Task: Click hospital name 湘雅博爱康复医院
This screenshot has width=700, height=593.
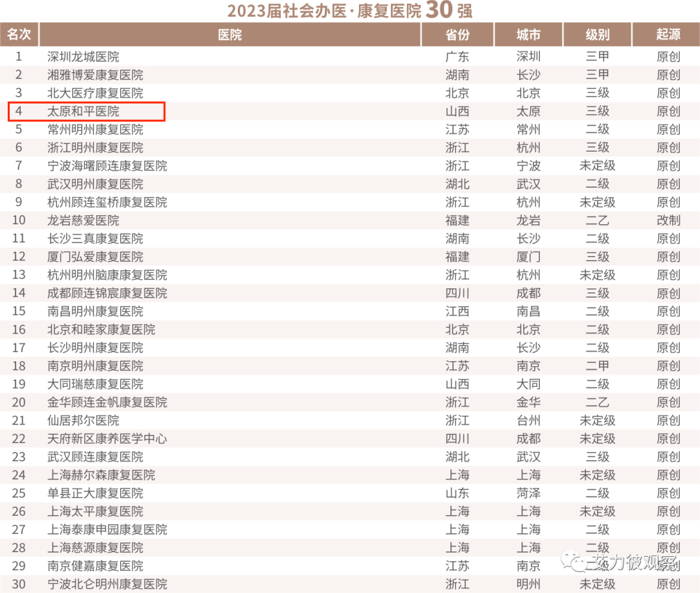Action: (x=95, y=75)
